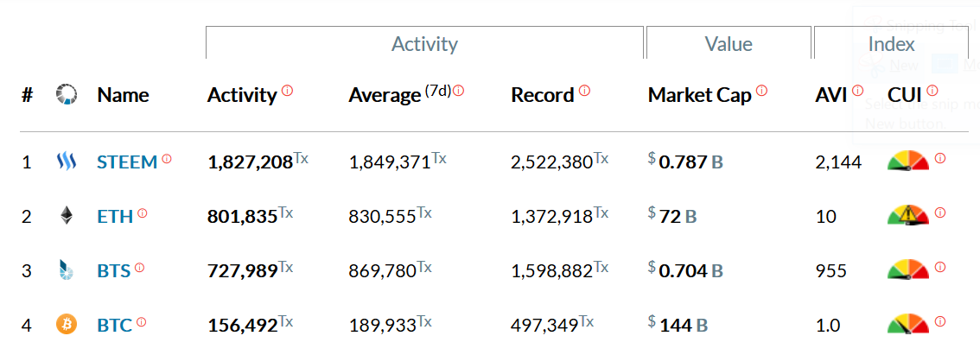Screen dimensions: 980x355
Task: Sort by the Name column header
Action: point(123,95)
